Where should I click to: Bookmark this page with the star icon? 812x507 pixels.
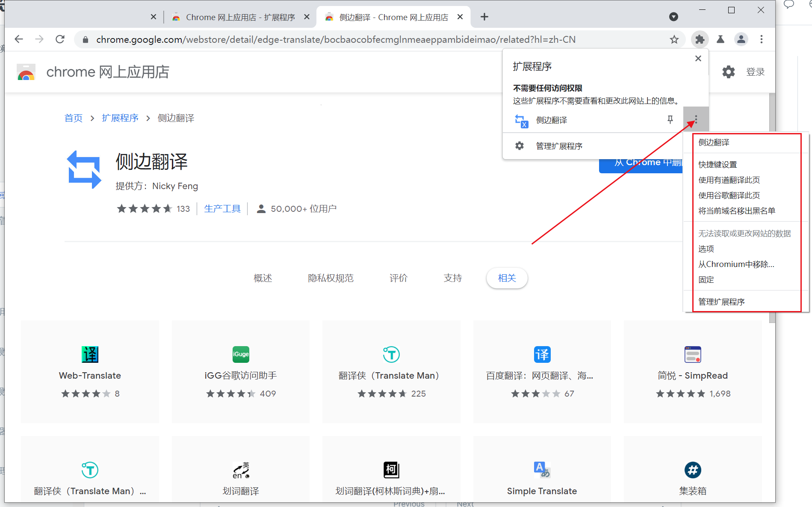pos(674,40)
